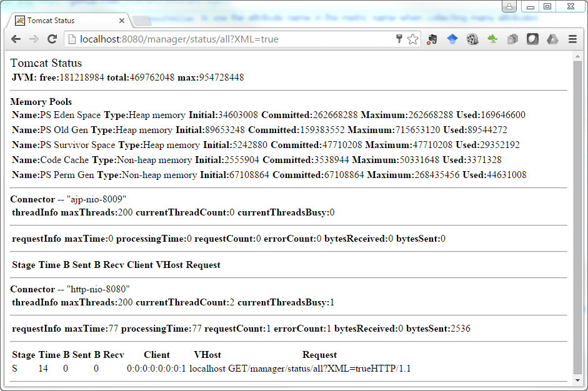588x391 pixels.
Task: Click the page info icon in address bar
Action: (x=72, y=39)
